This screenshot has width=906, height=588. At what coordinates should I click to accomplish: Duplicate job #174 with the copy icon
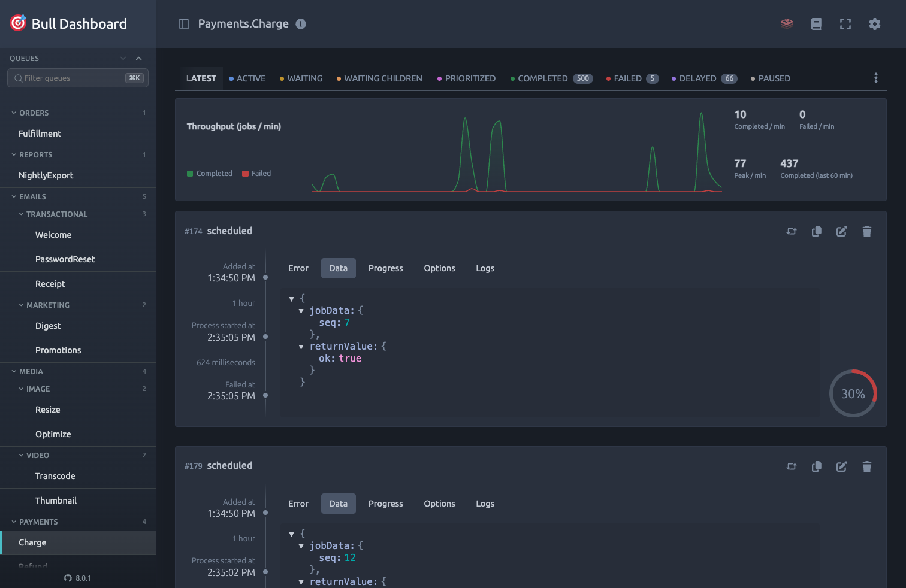coord(817,231)
